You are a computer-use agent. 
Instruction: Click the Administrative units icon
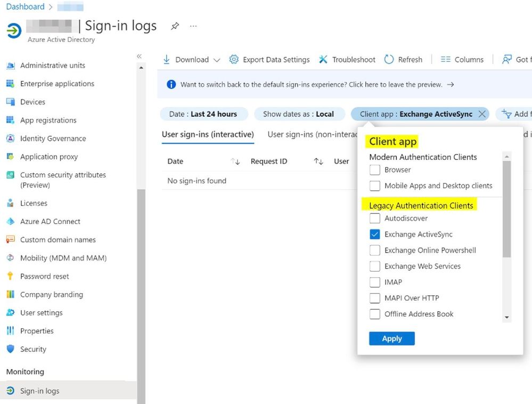(x=11, y=66)
